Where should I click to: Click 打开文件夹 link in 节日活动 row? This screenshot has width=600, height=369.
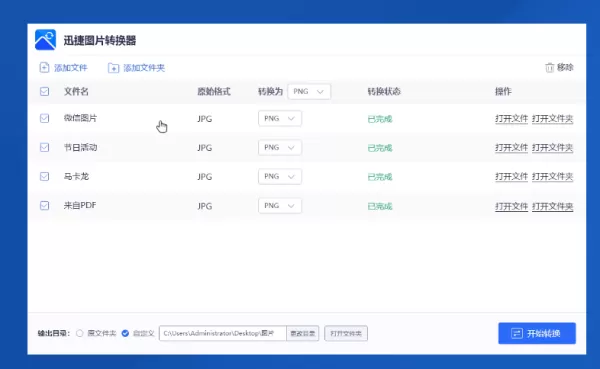coord(553,148)
